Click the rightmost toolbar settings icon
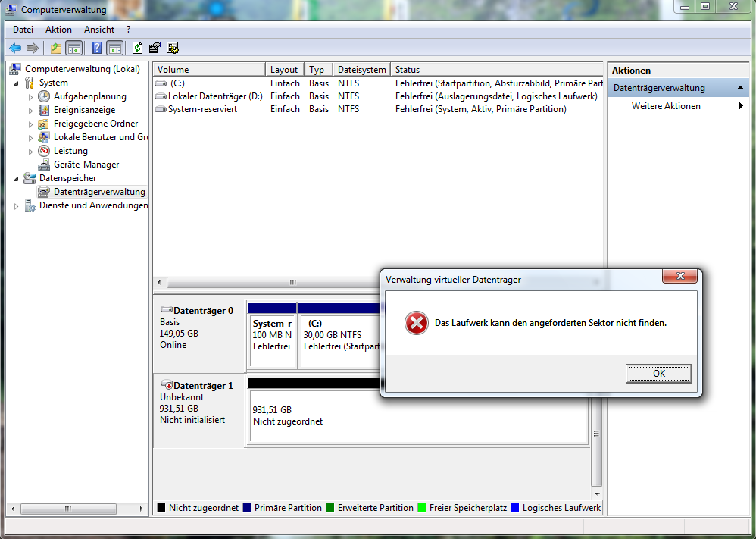Image resolution: width=756 pixels, height=539 pixels. [173, 48]
